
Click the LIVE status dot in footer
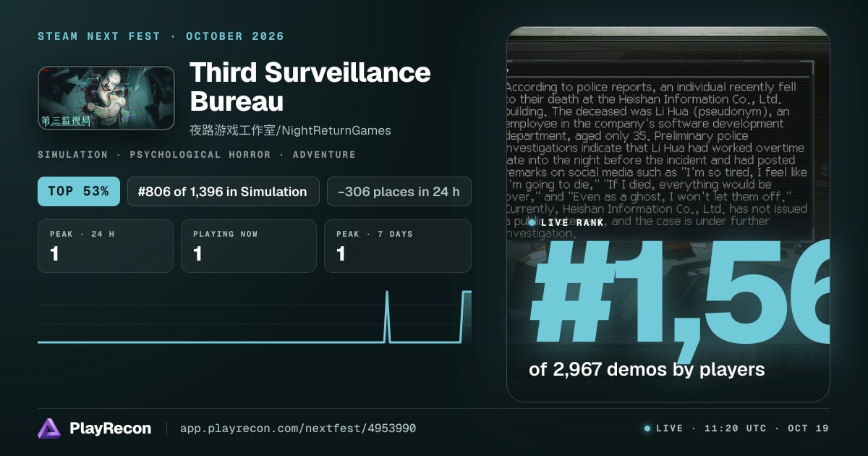tap(647, 428)
